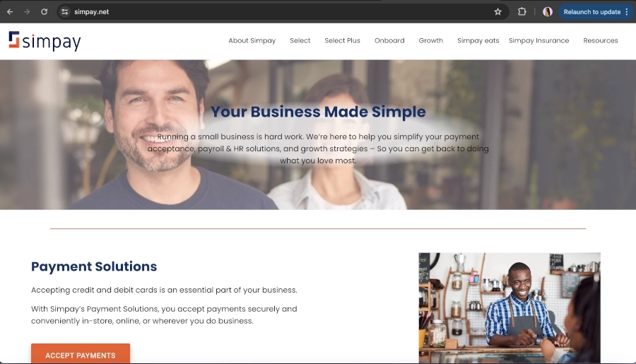The image size is (636, 364).
Task: Reload the simpay.net page
Action: tap(45, 12)
